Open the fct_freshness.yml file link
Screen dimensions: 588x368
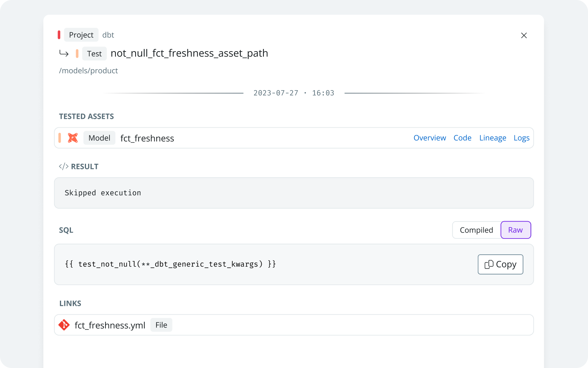(x=110, y=325)
